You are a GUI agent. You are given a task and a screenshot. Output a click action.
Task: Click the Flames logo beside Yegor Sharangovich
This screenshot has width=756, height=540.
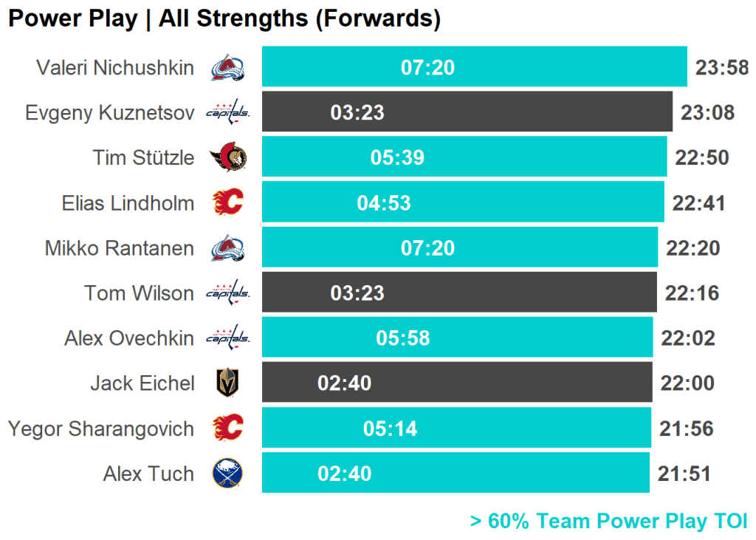tap(227, 428)
